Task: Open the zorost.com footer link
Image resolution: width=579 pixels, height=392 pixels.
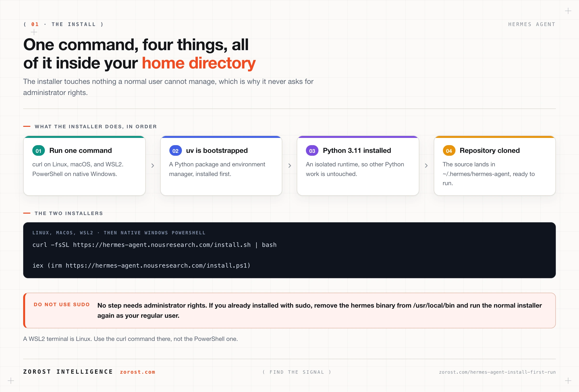Action: [x=138, y=372]
